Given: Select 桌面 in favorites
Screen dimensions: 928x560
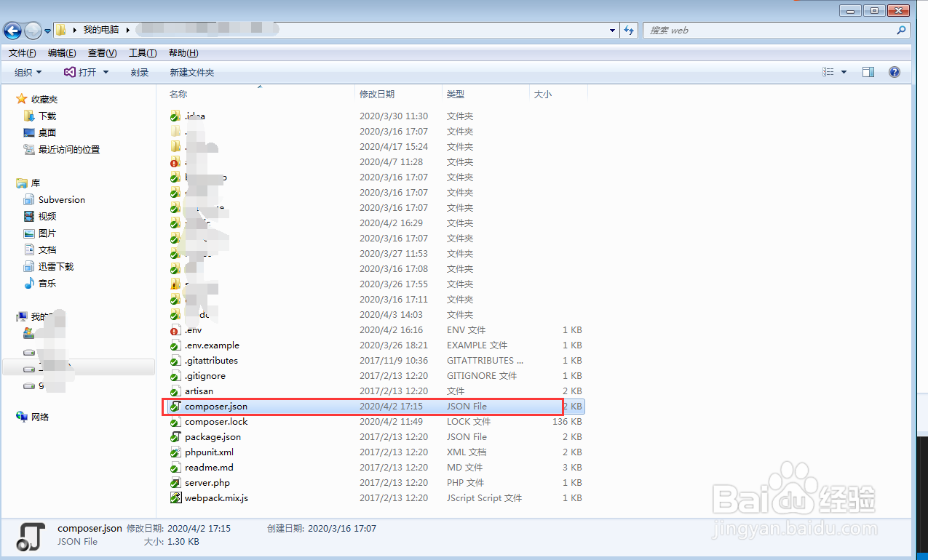Looking at the screenshot, I should coord(47,132).
